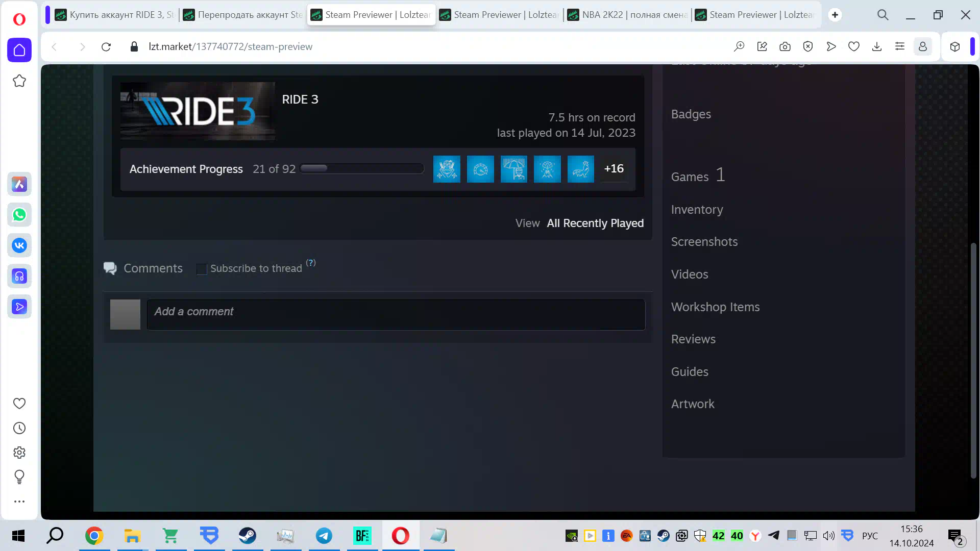Viewport: 980px width, 551px height.
Task: Enable Subscribe to thread checkbox
Action: point(202,269)
